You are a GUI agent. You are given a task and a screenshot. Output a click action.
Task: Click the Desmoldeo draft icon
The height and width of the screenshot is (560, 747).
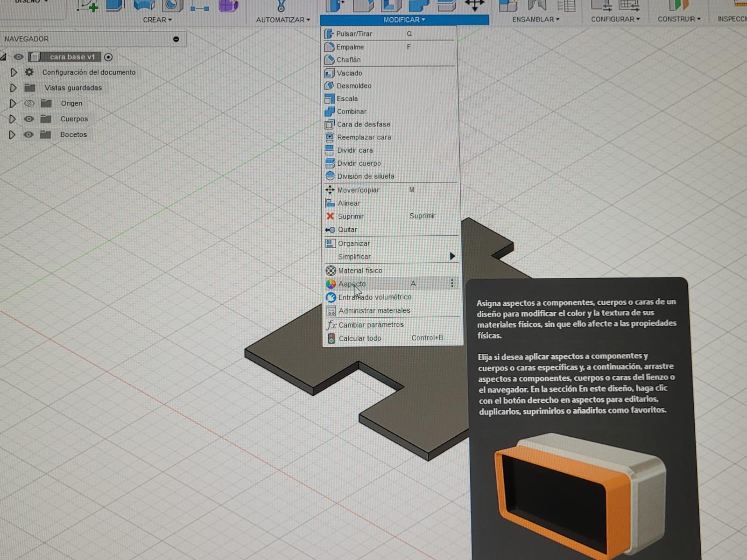pyautogui.click(x=330, y=86)
